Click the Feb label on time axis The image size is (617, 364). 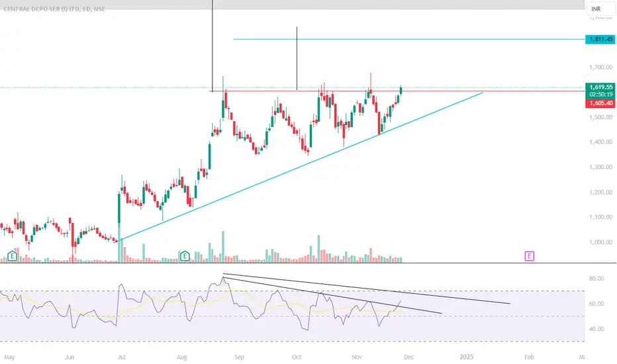click(x=529, y=357)
